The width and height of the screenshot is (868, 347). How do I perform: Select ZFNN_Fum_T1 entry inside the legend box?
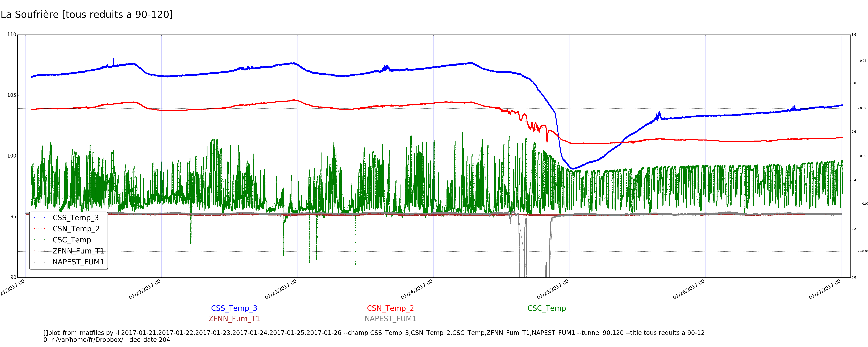(78, 251)
